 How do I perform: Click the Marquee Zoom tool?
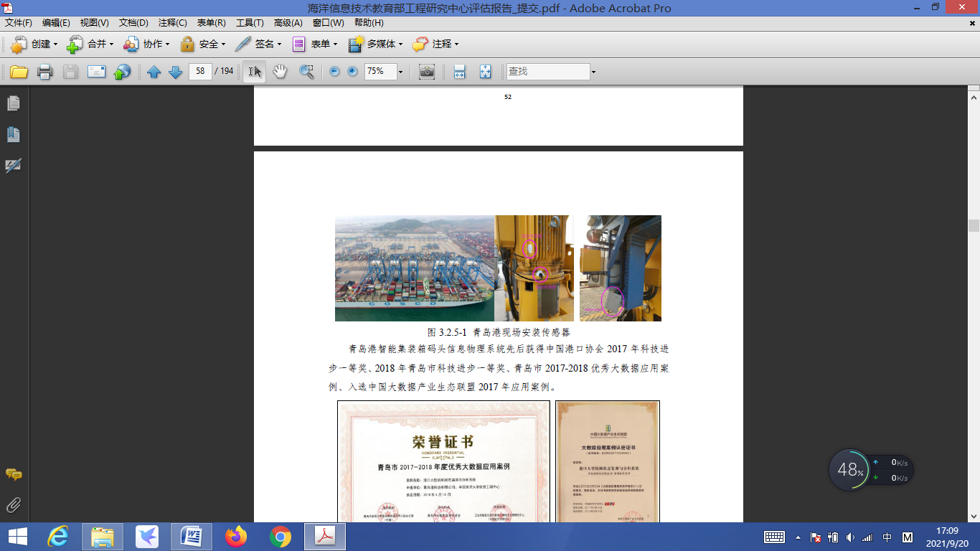306,72
